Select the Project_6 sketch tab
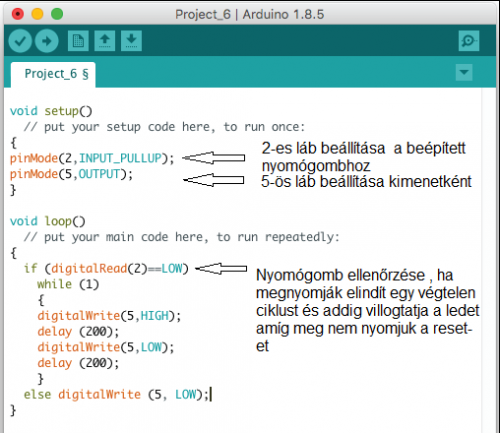 pos(53,75)
